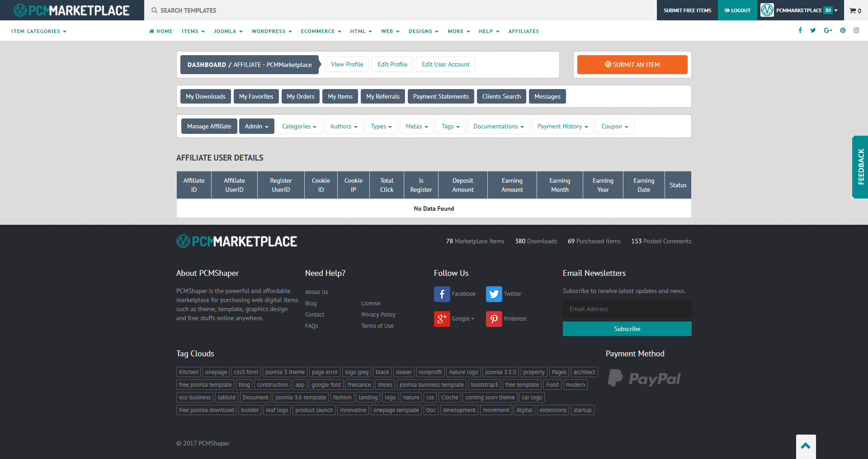The height and width of the screenshot is (459, 868).
Task: Open the Items nav dropdown
Action: [193, 31]
